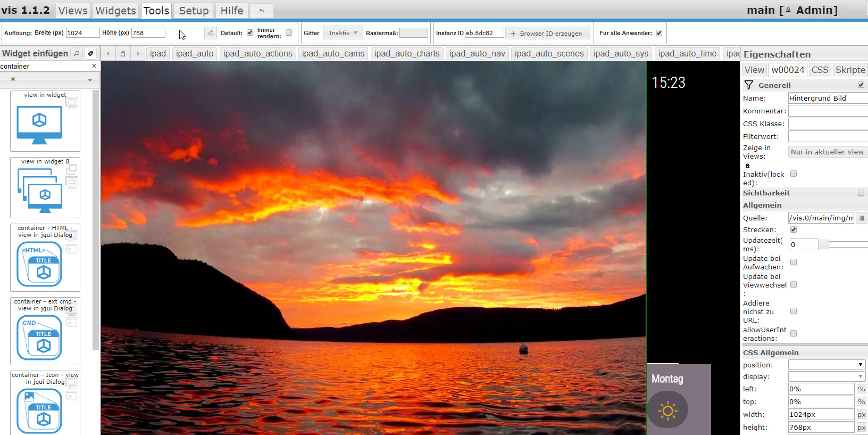Open the CSS position dropdown
This screenshot has height=435, width=868.
pos(827,365)
